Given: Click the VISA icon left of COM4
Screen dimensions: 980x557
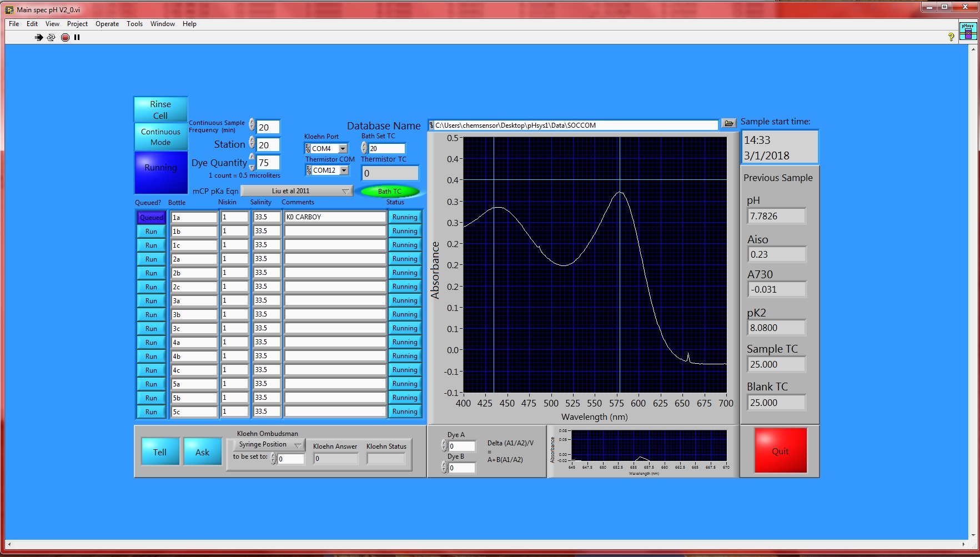Looking at the screenshot, I should tap(308, 148).
